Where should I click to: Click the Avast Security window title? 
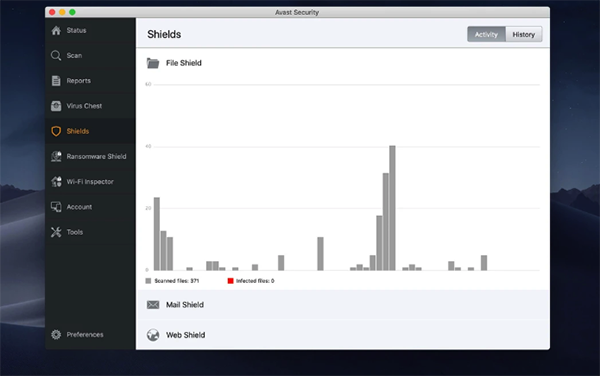point(297,12)
